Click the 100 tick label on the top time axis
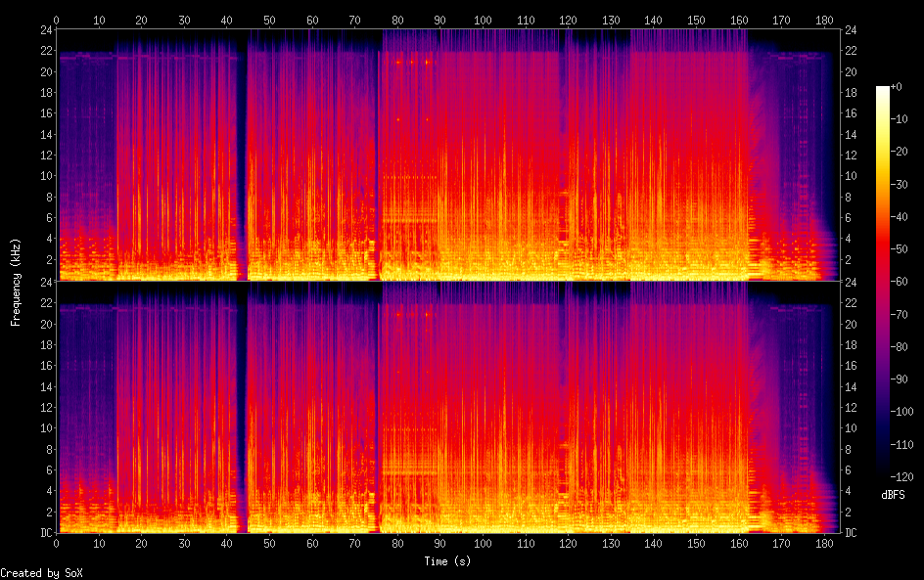Screen dimensions: 924x580 483,20
